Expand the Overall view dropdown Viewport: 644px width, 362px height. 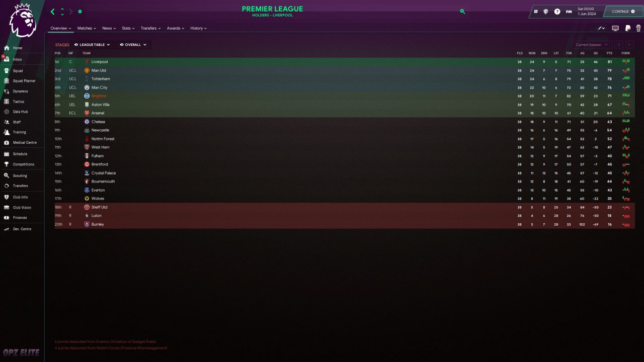(x=133, y=45)
